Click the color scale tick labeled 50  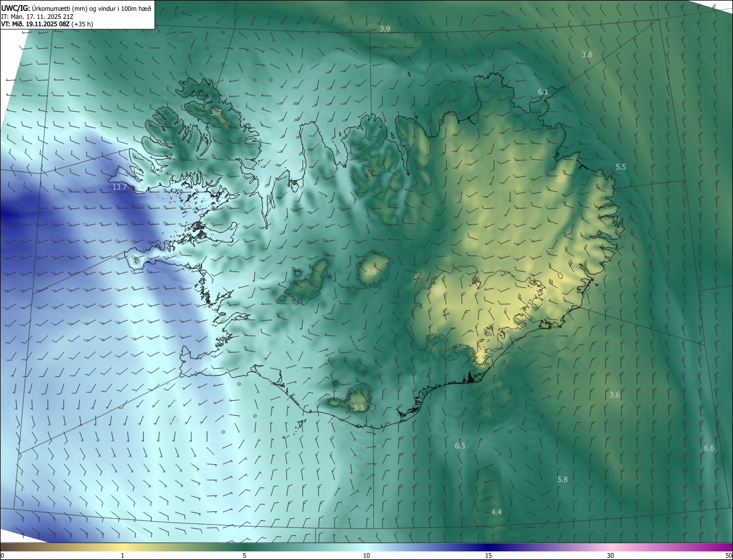728,555
